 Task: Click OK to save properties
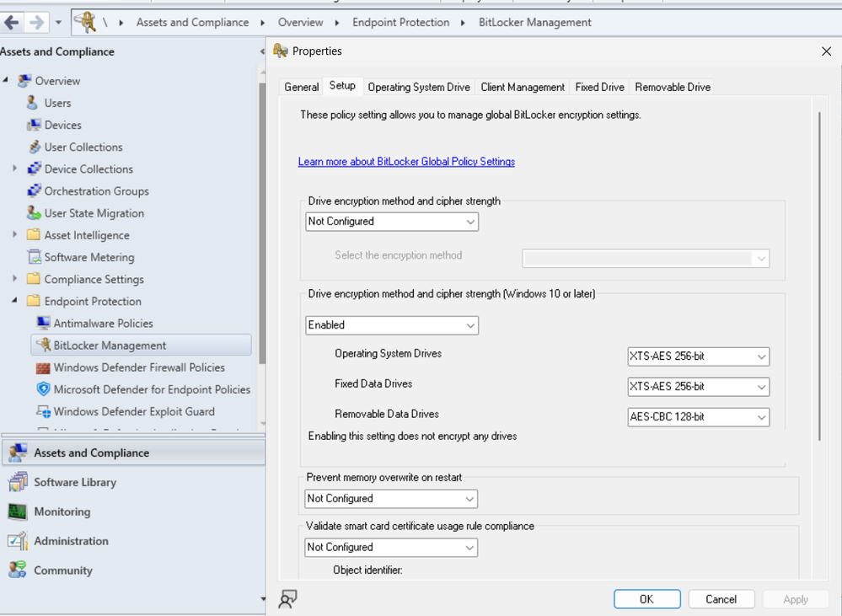(647, 599)
